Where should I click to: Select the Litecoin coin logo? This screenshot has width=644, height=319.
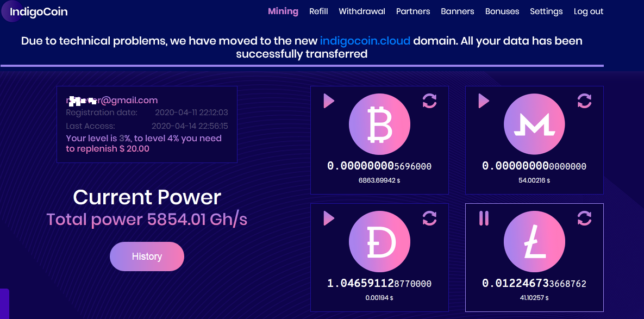534,241
